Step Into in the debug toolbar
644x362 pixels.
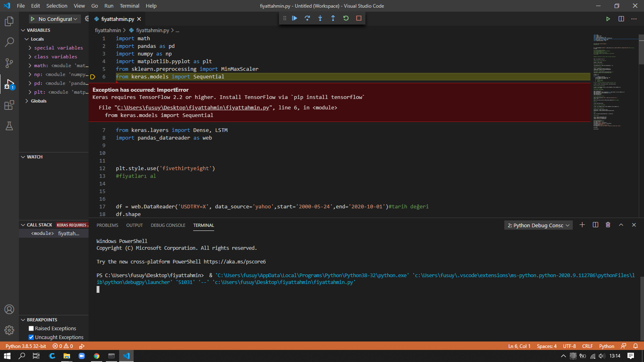(320, 18)
